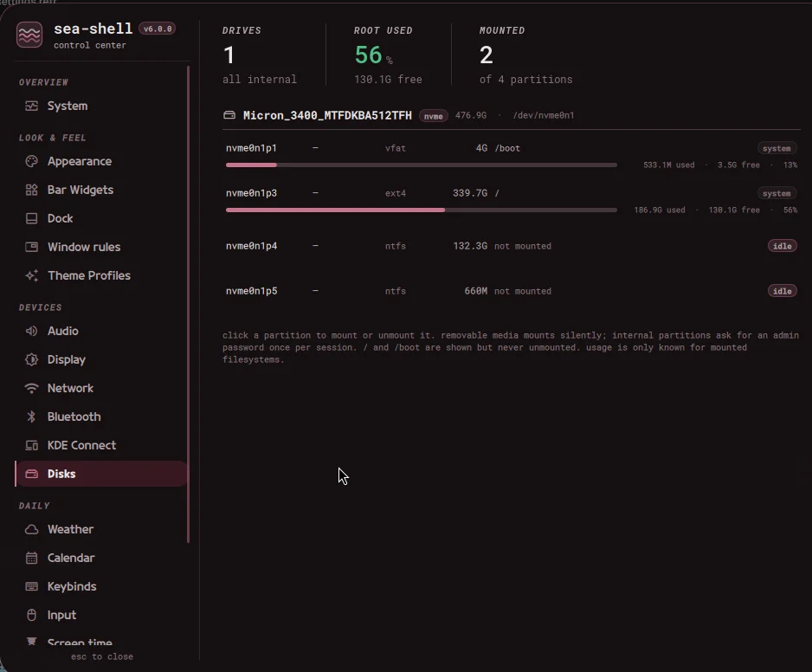Click the Micron_3400_MTFDKBA512TFH drive name

click(x=327, y=115)
